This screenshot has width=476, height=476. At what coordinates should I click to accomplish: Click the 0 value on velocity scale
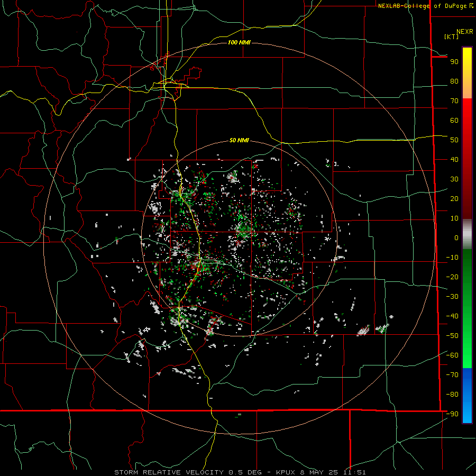pos(456,238)
